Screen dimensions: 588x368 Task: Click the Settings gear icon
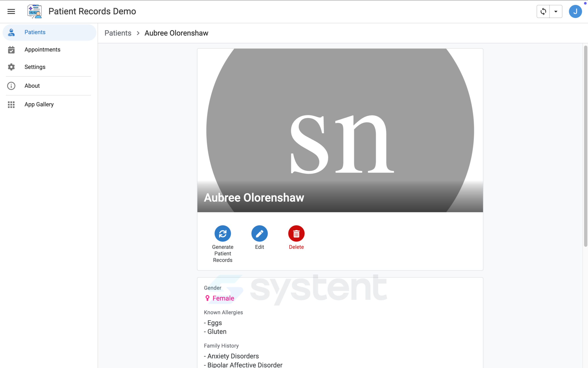coord(11,67)
